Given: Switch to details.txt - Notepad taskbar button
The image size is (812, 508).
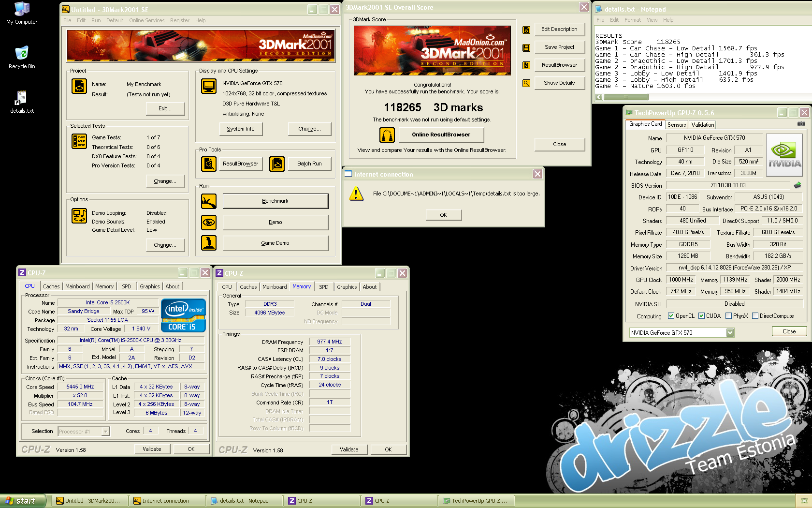Looking at the screenshot, I should 244,501.
